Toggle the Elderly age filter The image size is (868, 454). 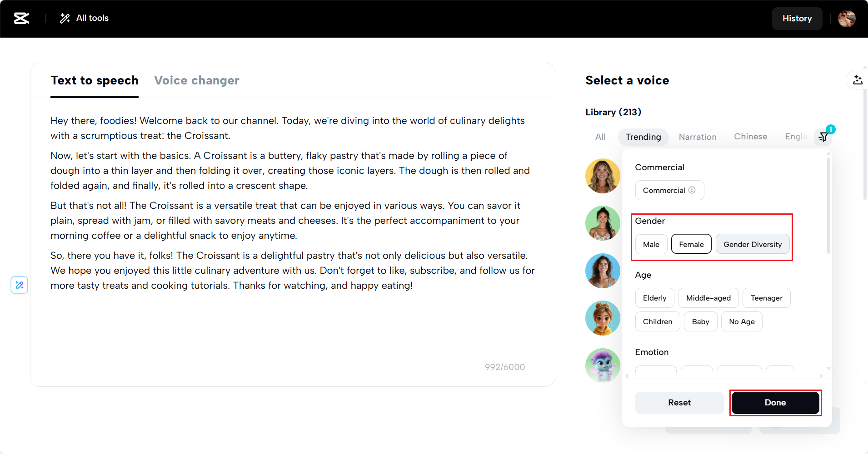(654, 298)
